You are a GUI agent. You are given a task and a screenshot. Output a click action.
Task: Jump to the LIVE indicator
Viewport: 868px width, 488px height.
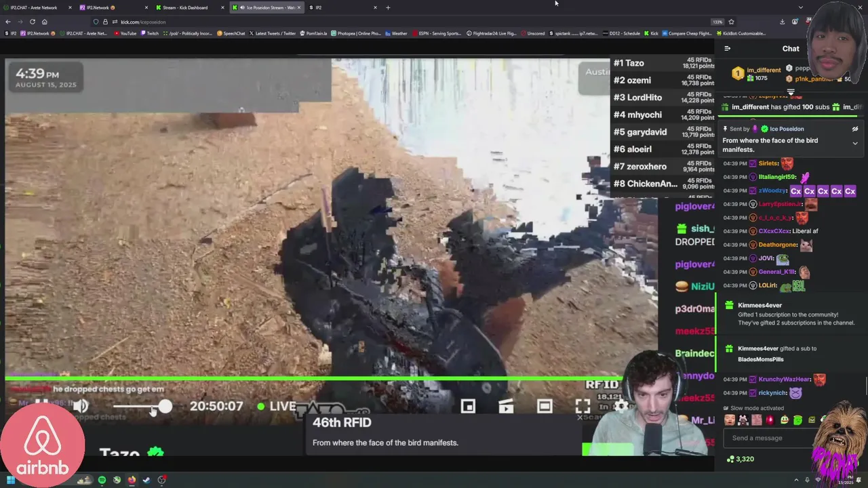pos(277,406)
